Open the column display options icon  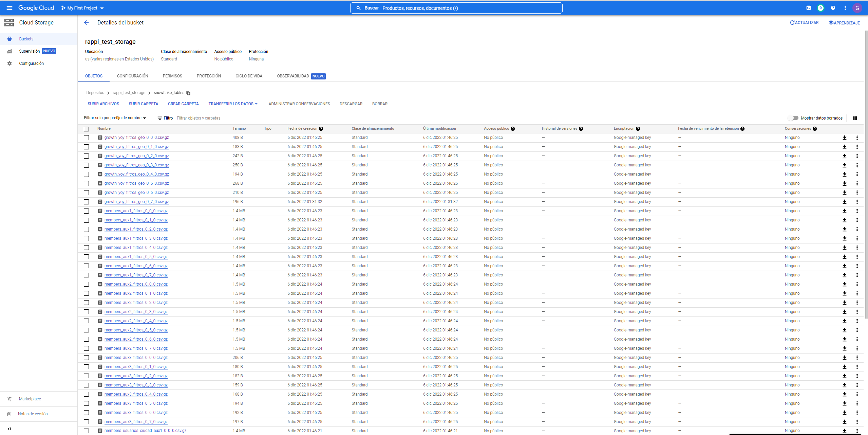tap(855, 118)
